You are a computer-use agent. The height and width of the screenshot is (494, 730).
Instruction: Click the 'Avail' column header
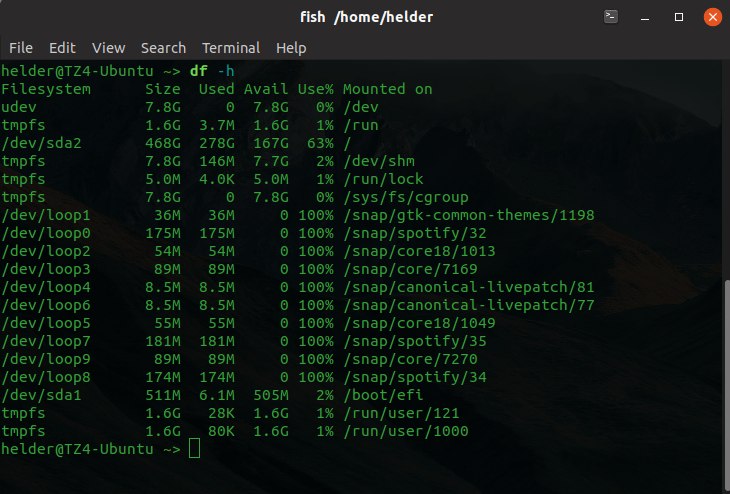[266, 89]
